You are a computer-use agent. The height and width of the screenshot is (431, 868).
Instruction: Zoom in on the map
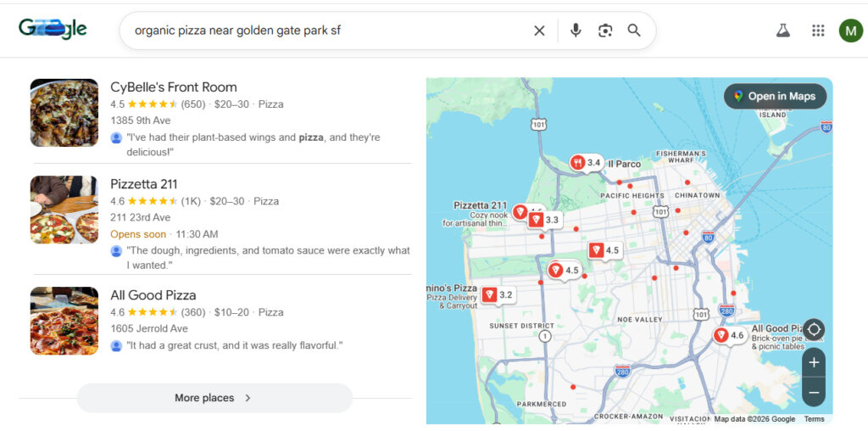click(813, 362)
